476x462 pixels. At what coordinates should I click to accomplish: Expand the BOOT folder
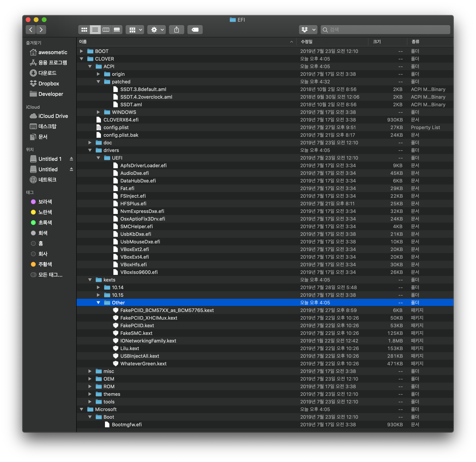click(82, 51)
